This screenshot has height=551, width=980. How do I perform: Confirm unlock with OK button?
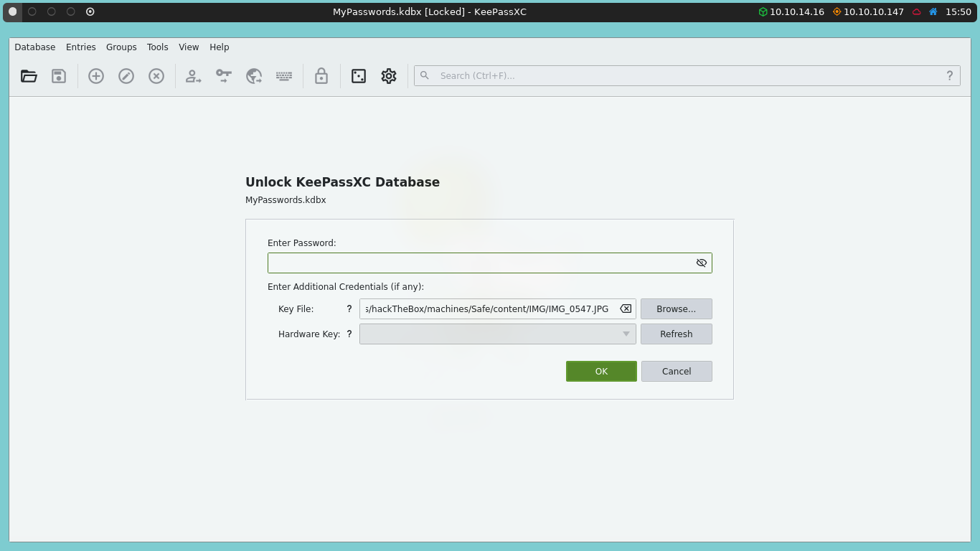coord(601,372)
